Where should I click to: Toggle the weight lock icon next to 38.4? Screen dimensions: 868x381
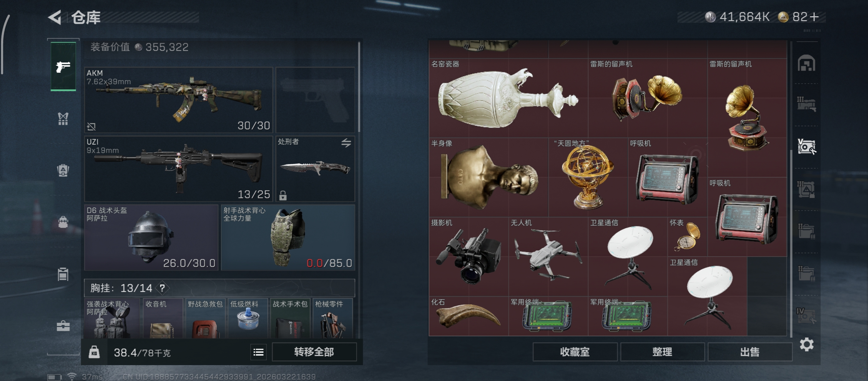[94, 352]
